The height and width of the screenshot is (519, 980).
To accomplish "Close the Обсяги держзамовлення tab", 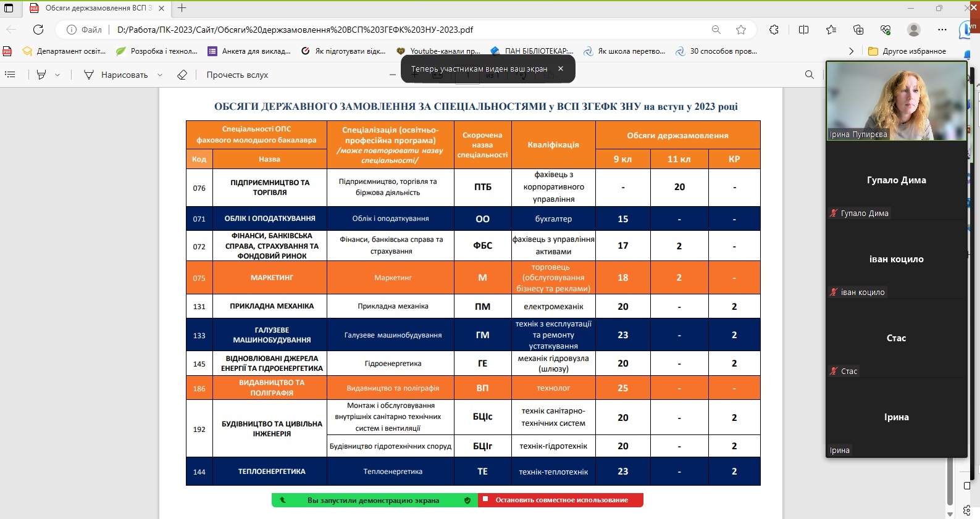I will 162,9.
